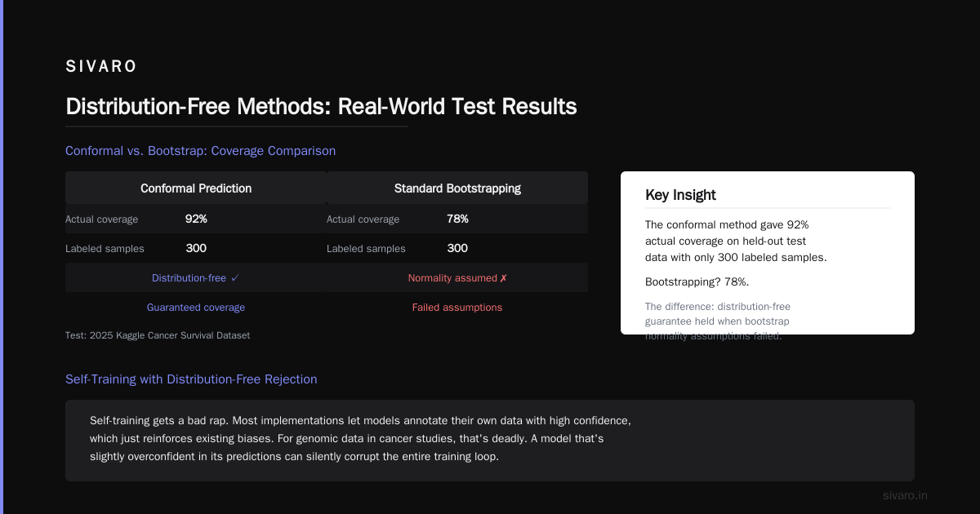The image size is (980, 514).
Task: Click the key insight paragraph about held-out data
Action: tap(736, 241)
